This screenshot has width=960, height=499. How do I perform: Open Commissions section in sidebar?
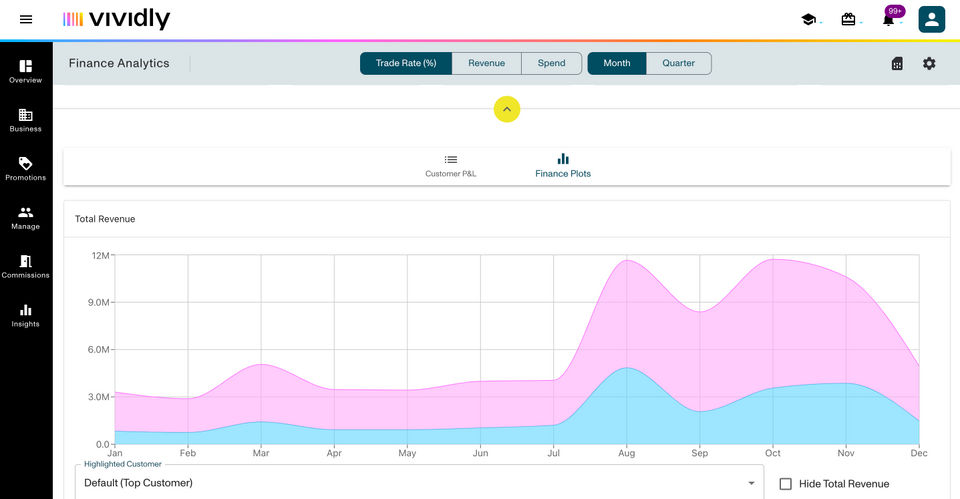(x=26, y=267)
